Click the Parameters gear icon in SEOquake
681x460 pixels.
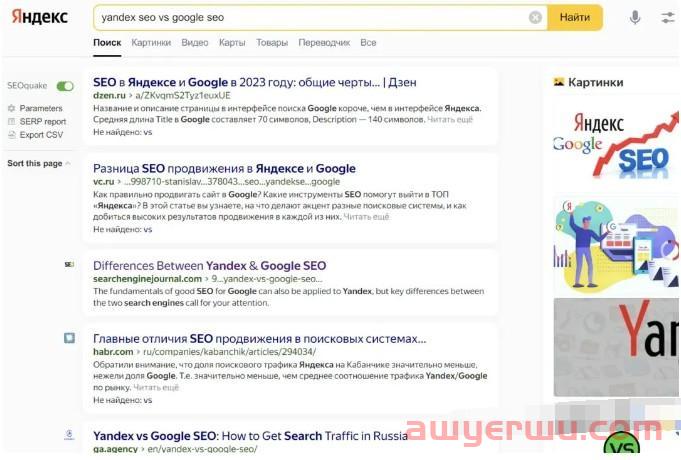tap(12, 108)
